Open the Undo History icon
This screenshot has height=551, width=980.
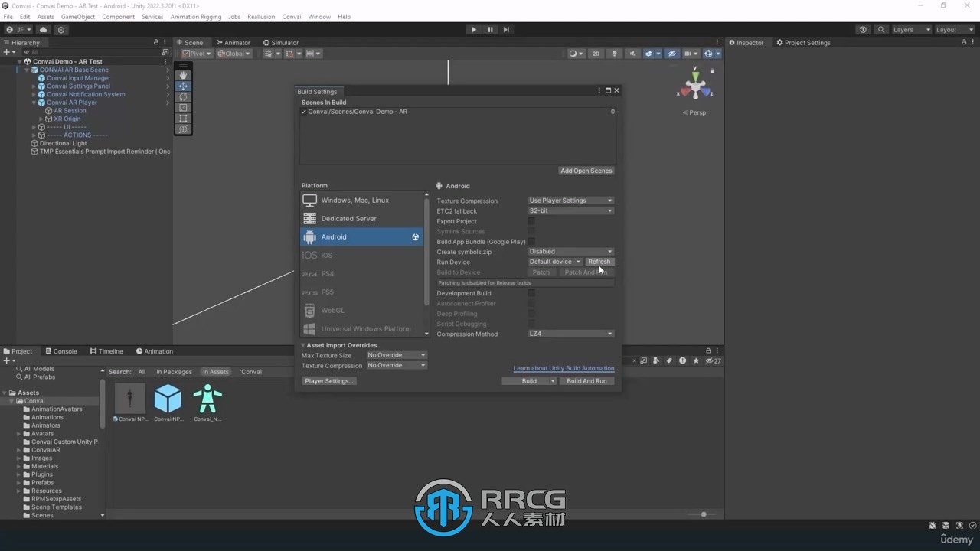click(x=863, y=30)
